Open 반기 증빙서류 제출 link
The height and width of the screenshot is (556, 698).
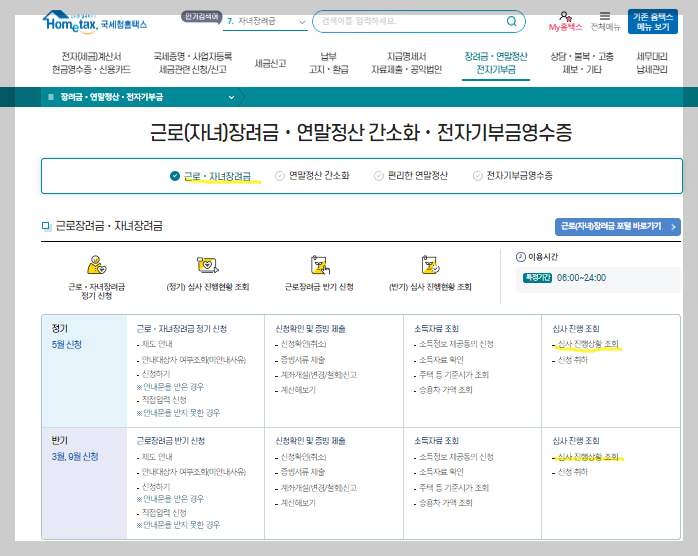(x=302, y=472)
